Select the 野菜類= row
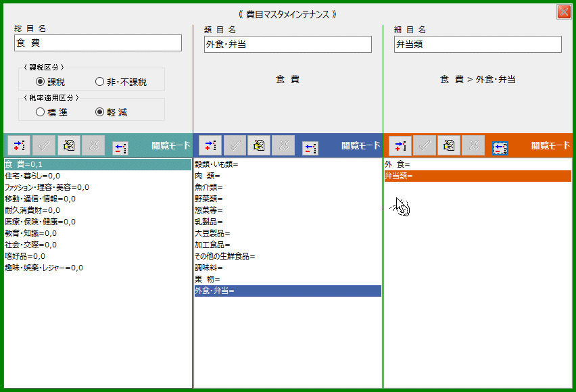 coord(288,199)
